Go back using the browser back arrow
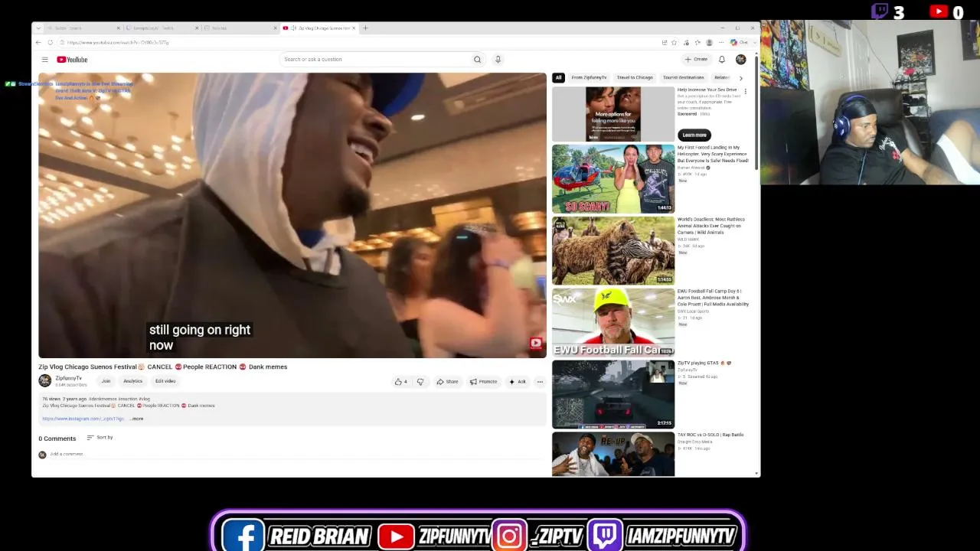980x551 pixels. coord(38,42)
